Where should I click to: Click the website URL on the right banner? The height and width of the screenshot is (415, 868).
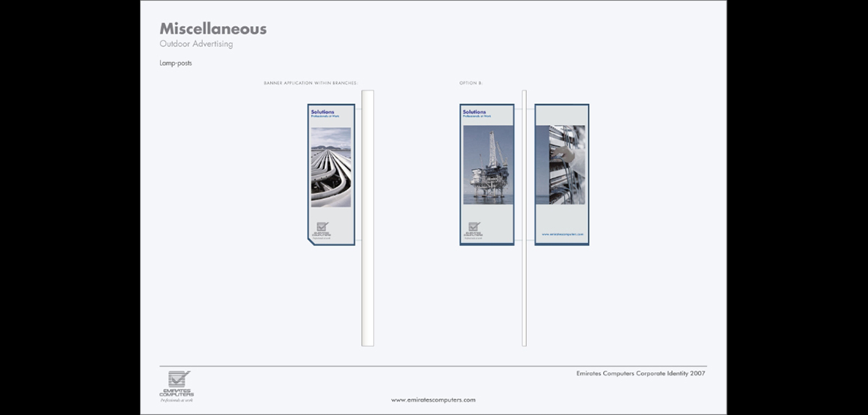point(561,234)
